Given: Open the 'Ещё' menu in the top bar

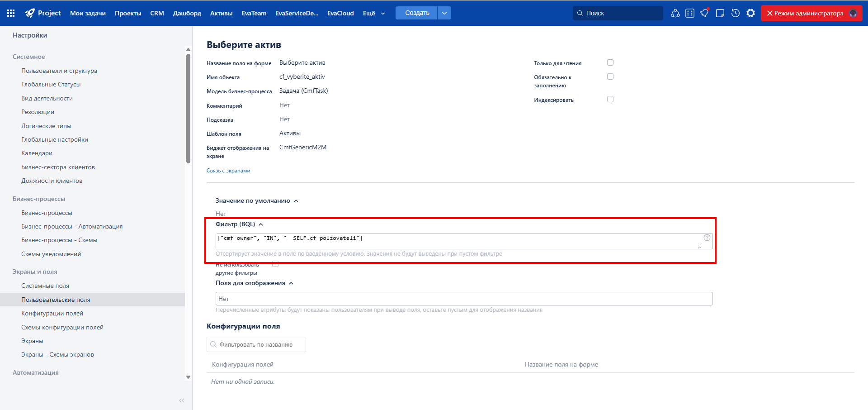Looking at the screenshot, I should pos(373,13).
